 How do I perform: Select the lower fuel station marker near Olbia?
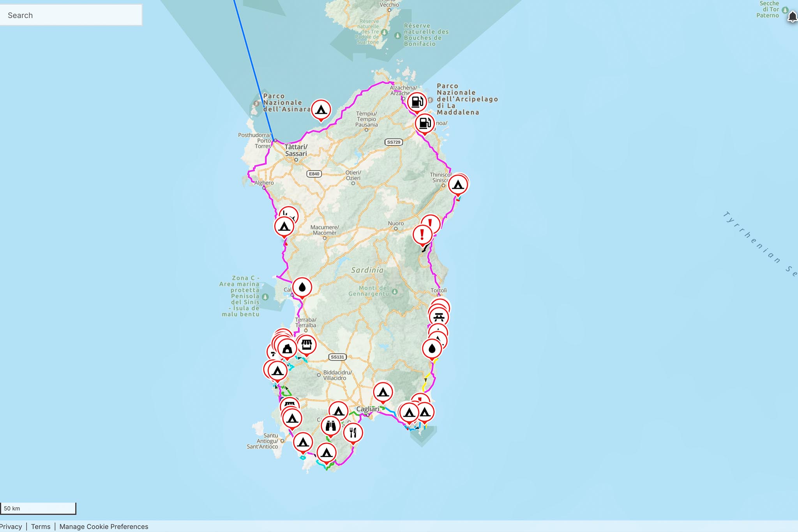(x=424, y=124)
